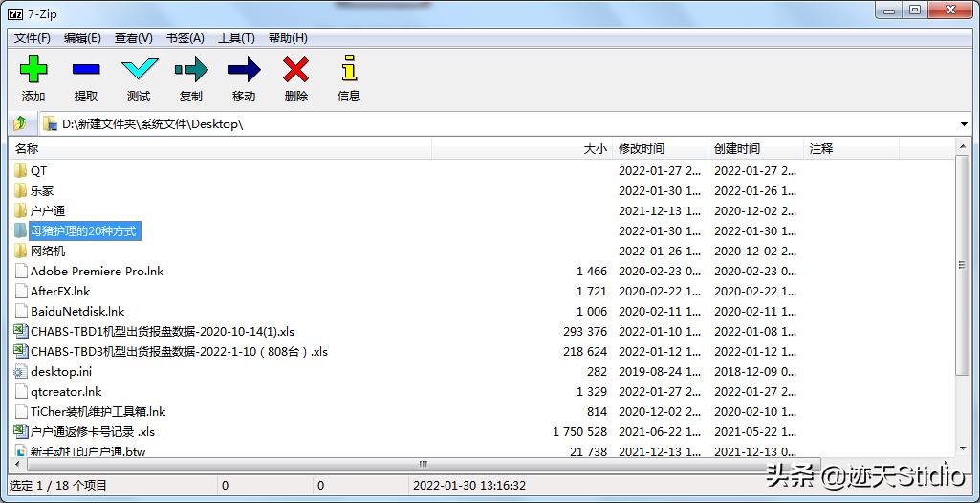
Task: Select Adobe Premiere Pro.lnk file name
Action: (x=97, y=272)
